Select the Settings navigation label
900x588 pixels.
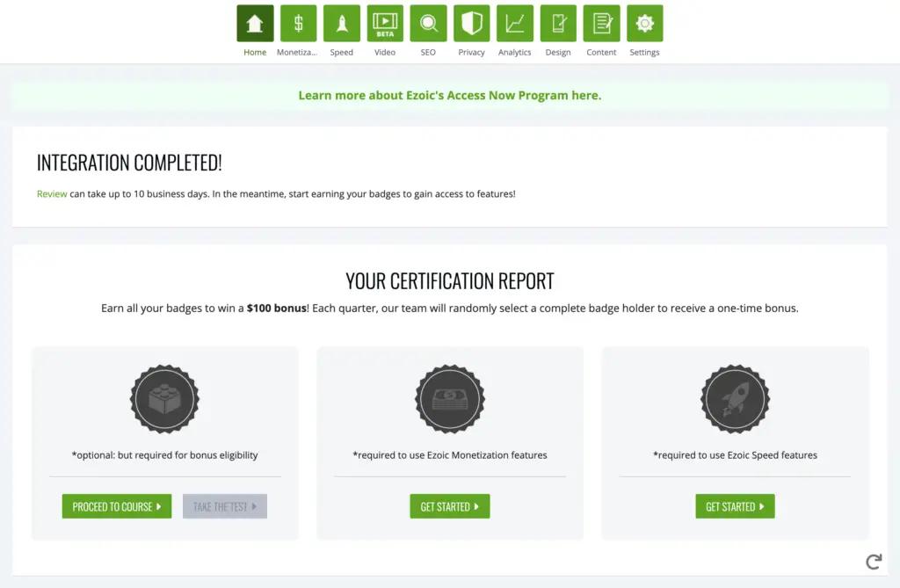[644, 52]
